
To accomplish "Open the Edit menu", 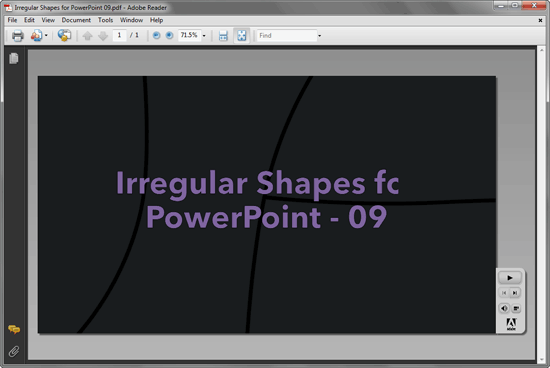I will coord(29,20).
